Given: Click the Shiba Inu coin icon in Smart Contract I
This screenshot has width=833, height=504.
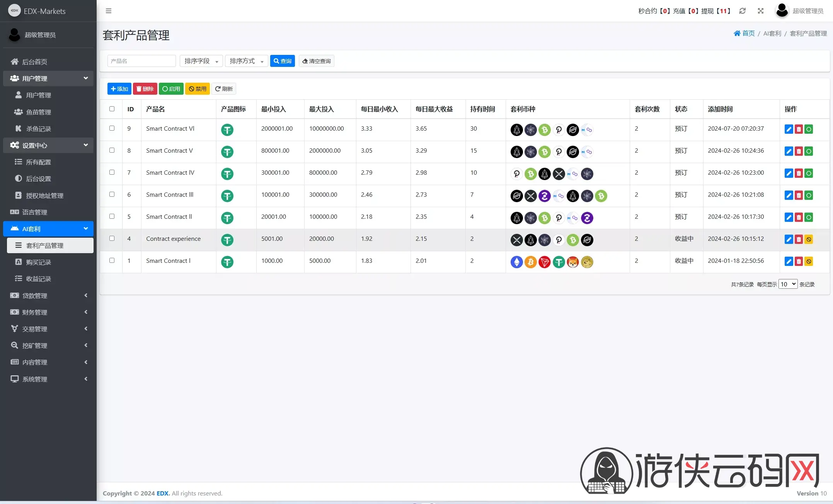Looking at the screenshot, I should coord(573,262).
